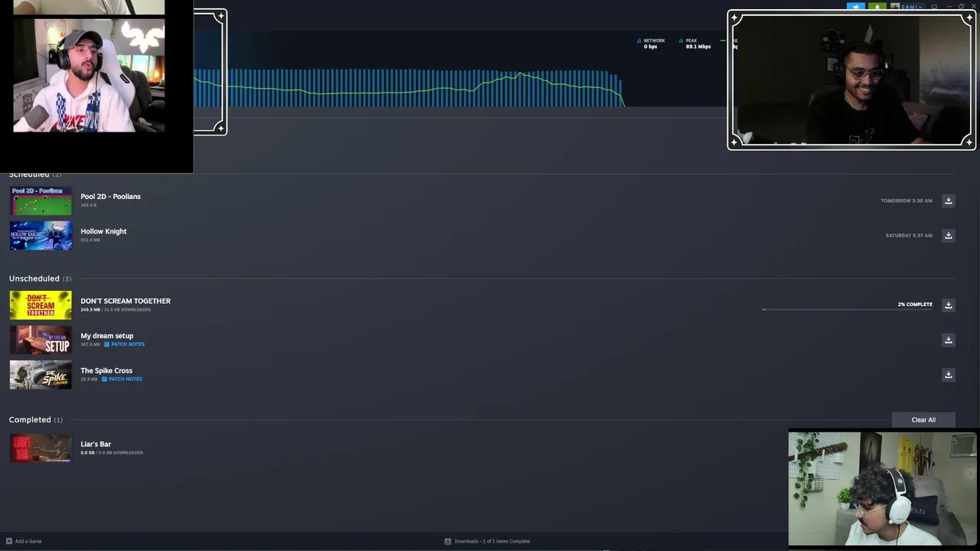
Task: Open My dream setup thumbnail
Action: tap(41, 340)
